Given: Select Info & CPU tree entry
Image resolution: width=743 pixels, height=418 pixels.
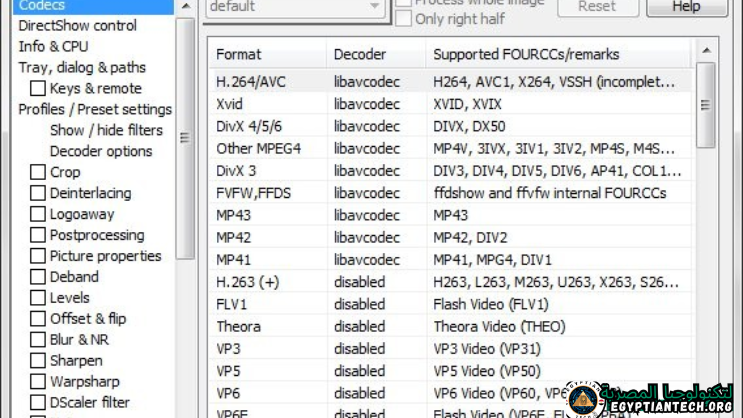Looking at the screenshot, I should [53, 46].
